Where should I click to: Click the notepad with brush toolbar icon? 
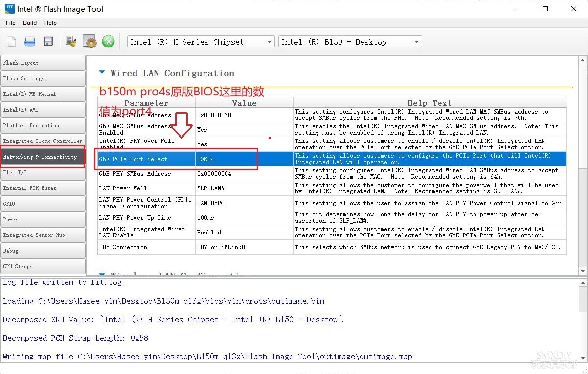coord(71,42)
